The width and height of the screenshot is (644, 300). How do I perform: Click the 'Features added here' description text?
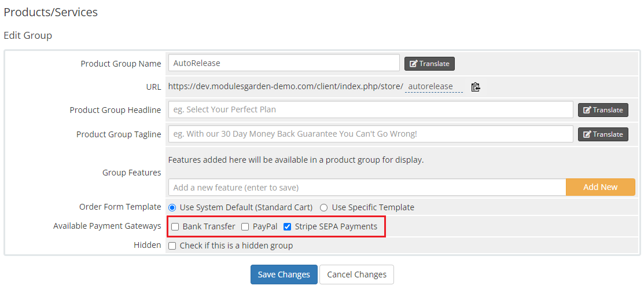[296, 160]
